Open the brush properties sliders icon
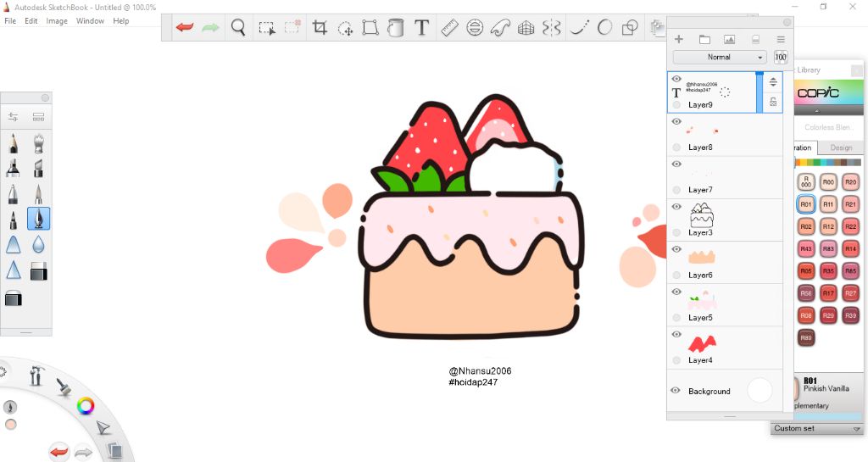 [x=13, y=117]
